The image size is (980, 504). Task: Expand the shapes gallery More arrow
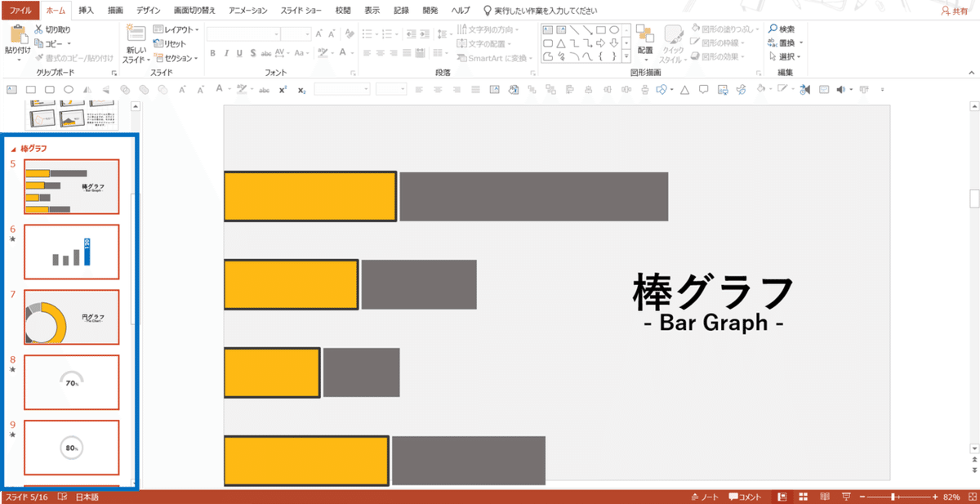[x=626, y=57]
